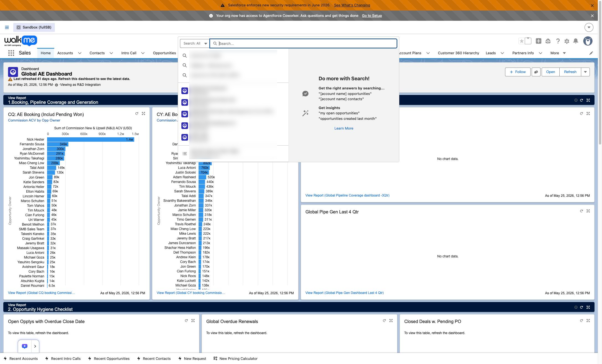The image size is (602, 364).
Task: Refresh the Global Pipe Gen Last 4 Qtr widget
Action: tap(582, 211)
